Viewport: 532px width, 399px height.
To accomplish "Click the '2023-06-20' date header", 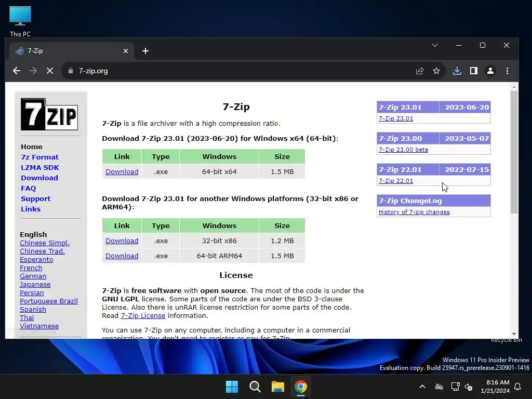I will coord(467,107).
